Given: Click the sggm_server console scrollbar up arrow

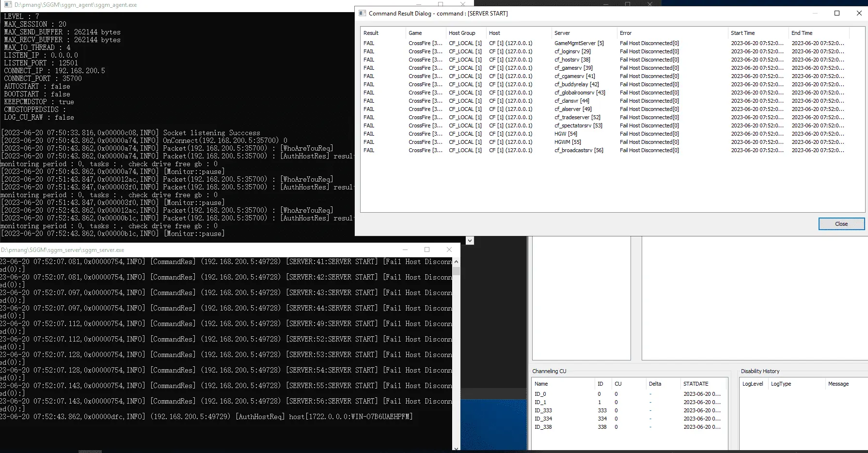Looking at the screenshot, I should pyautogui.click(x=456, y=262).
